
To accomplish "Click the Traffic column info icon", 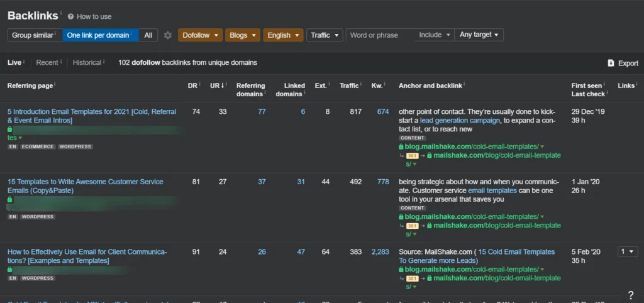I will click(x=360, y=84).
